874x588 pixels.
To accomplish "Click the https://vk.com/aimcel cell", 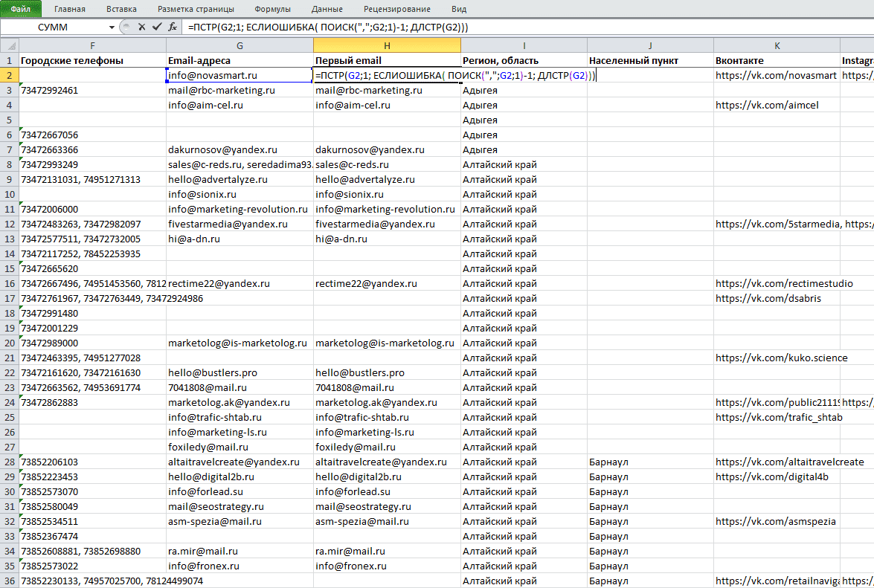I will tap(777, 106).
